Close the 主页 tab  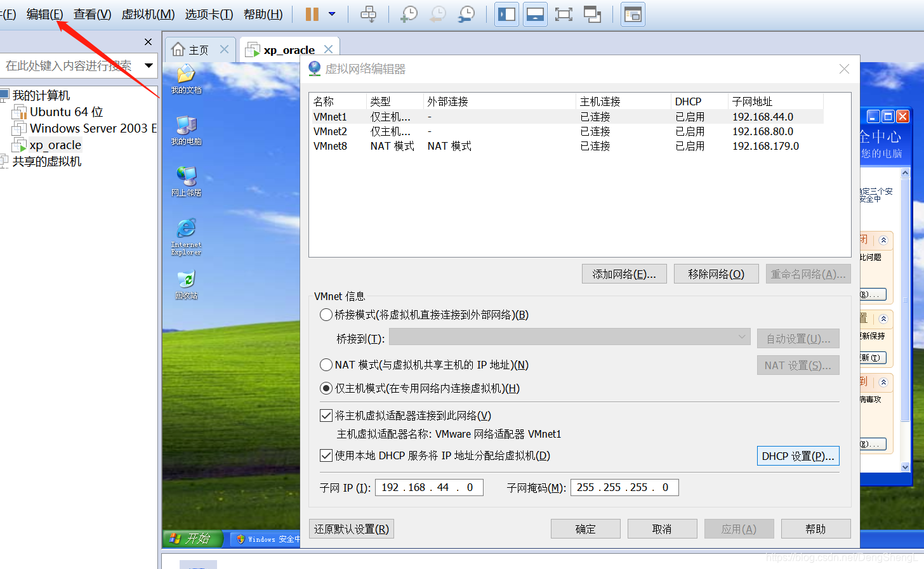click(x=224, y=49)
